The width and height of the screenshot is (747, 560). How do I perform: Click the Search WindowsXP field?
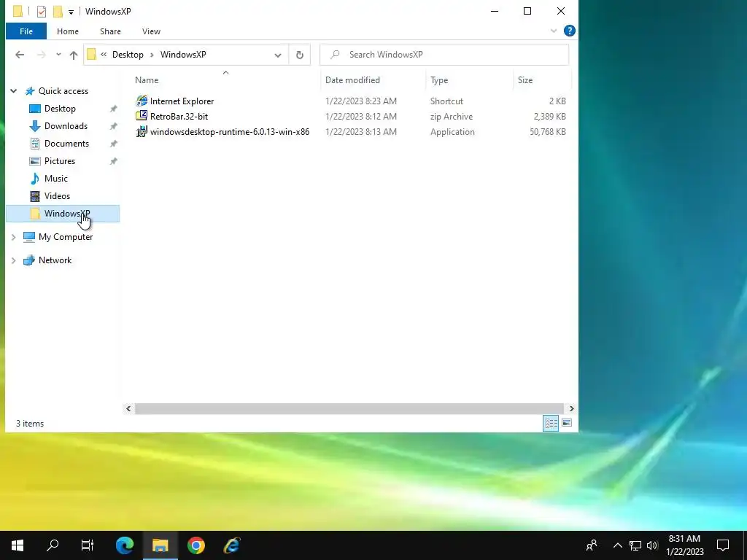point(444,55)
